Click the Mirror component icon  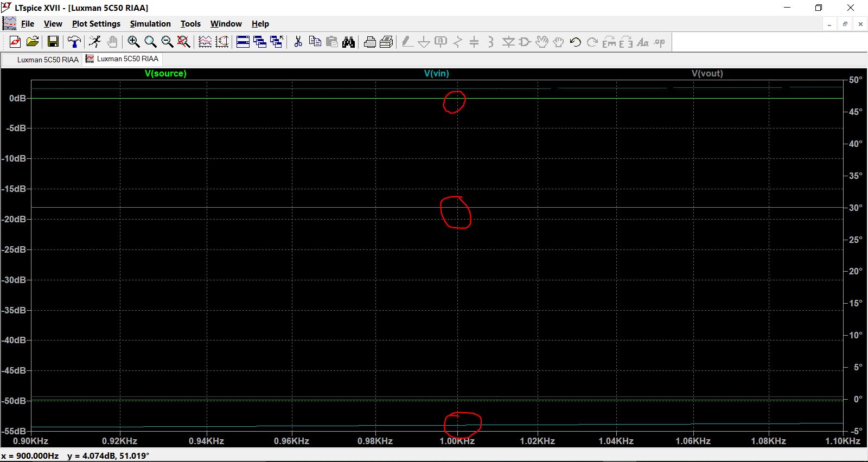point(626,42)
